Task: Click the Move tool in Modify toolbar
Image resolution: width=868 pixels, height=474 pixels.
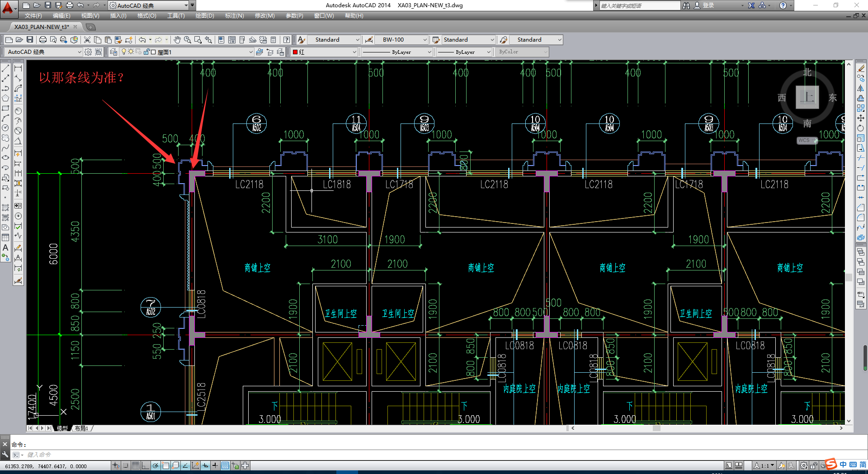Action: pos(861,118)
